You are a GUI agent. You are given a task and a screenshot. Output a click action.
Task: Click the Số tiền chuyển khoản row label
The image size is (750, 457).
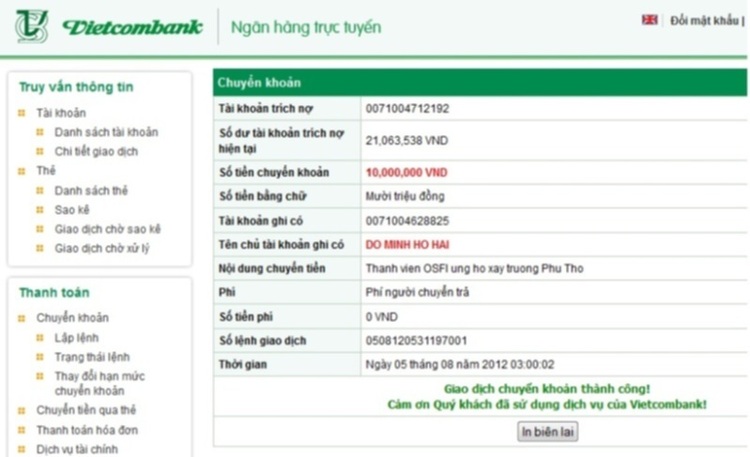pyautogui.click(x=274, y=172)
